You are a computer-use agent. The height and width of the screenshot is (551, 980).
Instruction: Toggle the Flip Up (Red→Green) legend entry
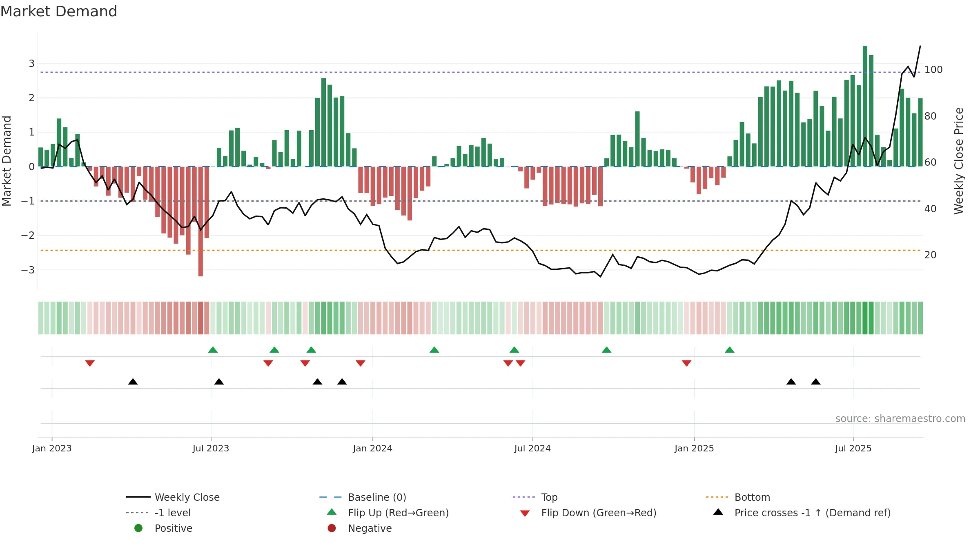(x=388, y=513)
